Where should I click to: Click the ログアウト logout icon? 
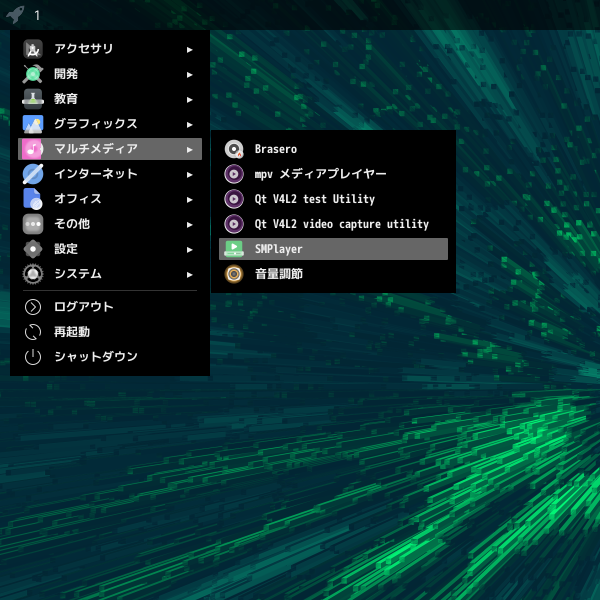click(x=33, y=307)
